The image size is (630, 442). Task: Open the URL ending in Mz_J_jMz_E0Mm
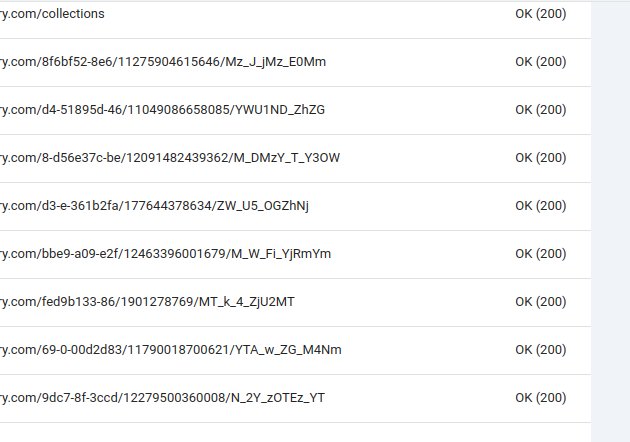click(x=163, y=62)
